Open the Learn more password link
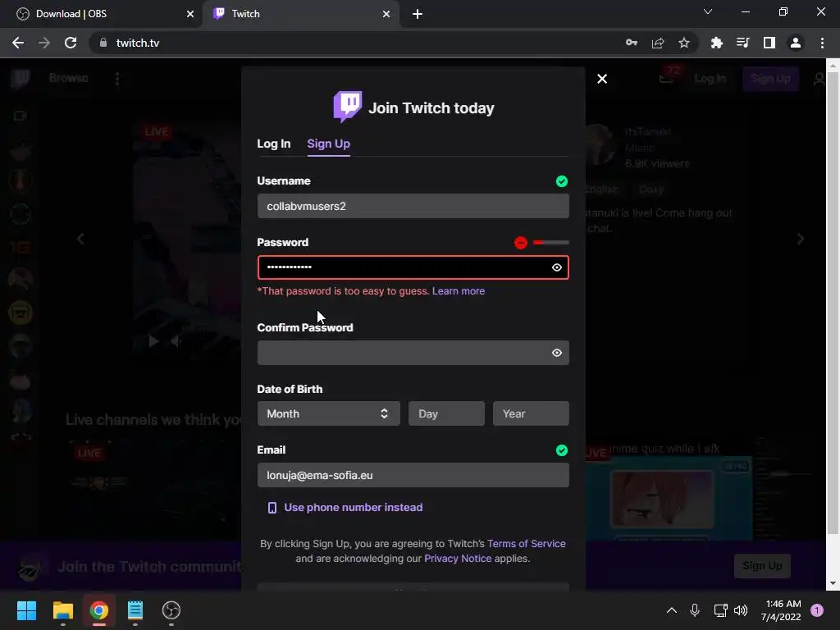This screenshot has width=840, height=630. click(459, 291)
